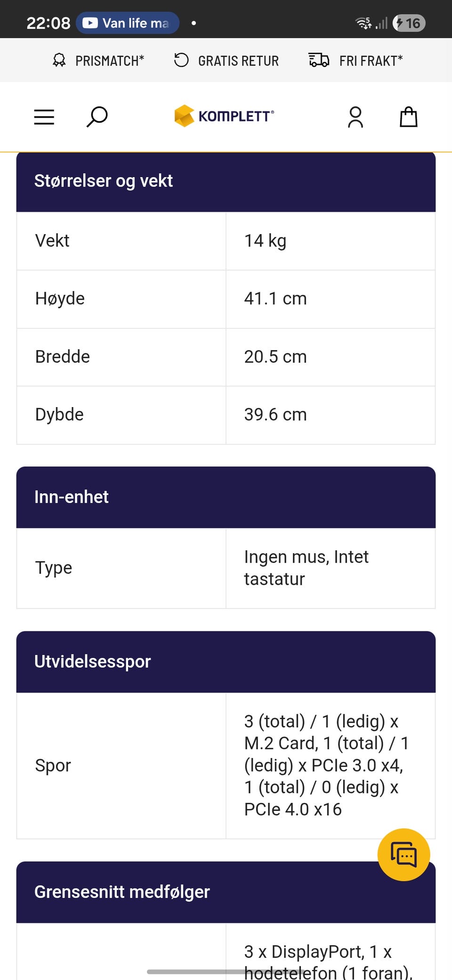Collapse the Inn-enhet section header
Image resolution: width=452 pixels, height=980 pixels.
coord(226,497)
